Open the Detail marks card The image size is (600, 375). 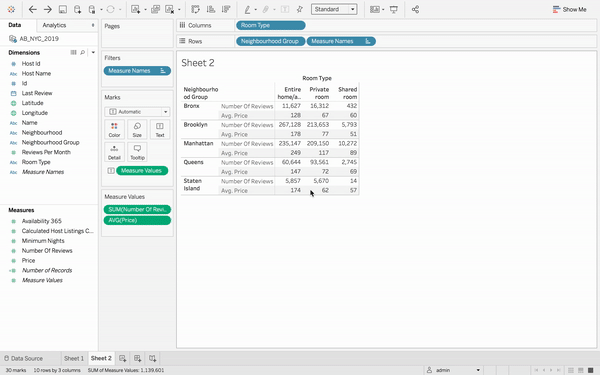point(114,152)
